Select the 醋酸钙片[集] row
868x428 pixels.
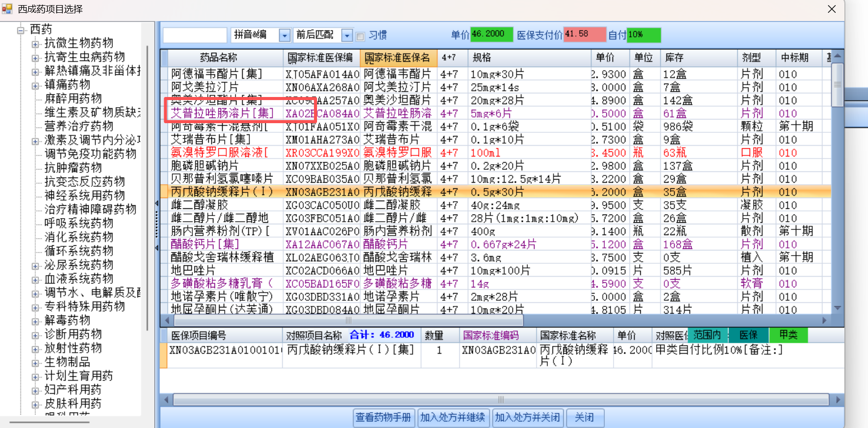tap(495, 244)
